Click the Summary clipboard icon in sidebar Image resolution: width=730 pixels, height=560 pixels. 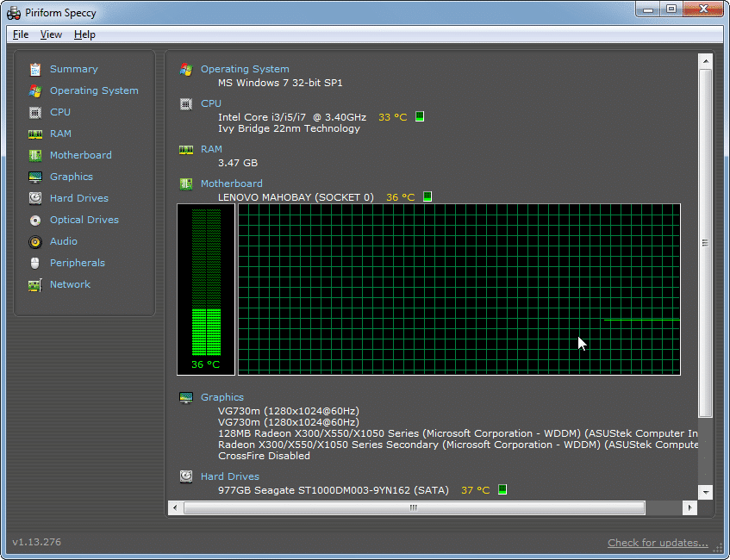pyautogui.click(x=35, y=70)
